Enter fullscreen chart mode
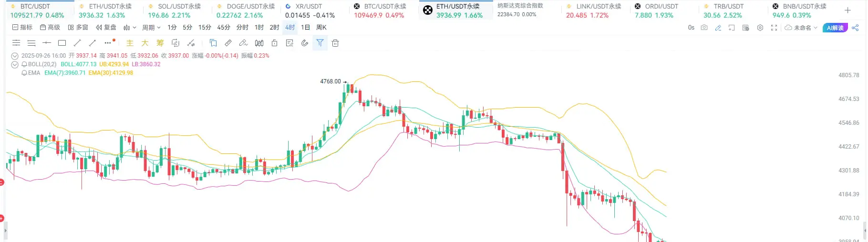868x242 pixels. click(774, 28)
